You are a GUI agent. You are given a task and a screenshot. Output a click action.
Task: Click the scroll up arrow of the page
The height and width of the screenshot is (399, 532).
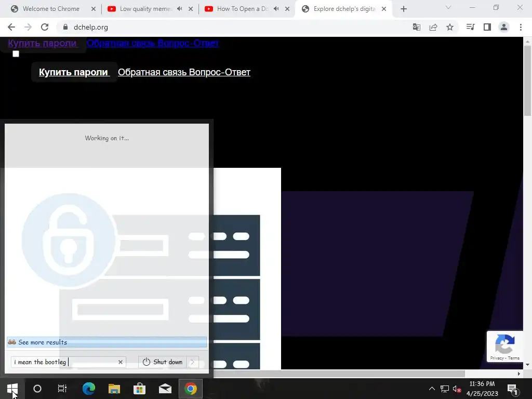[x=527, y=41]
